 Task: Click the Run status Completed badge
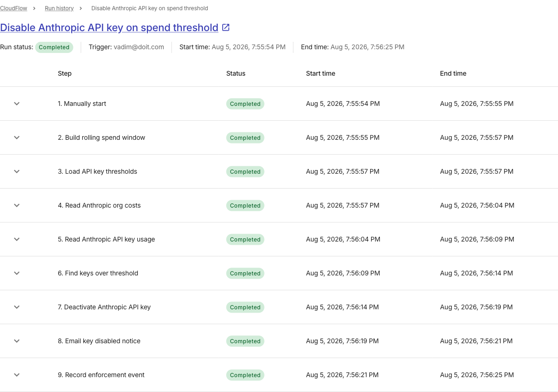(x=54, y=47)
